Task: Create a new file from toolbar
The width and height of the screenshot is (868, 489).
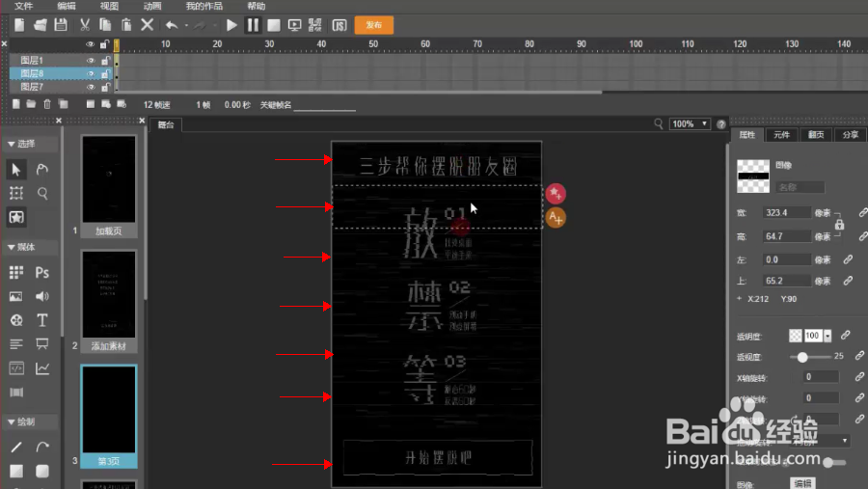Action: tap(19, 25)
